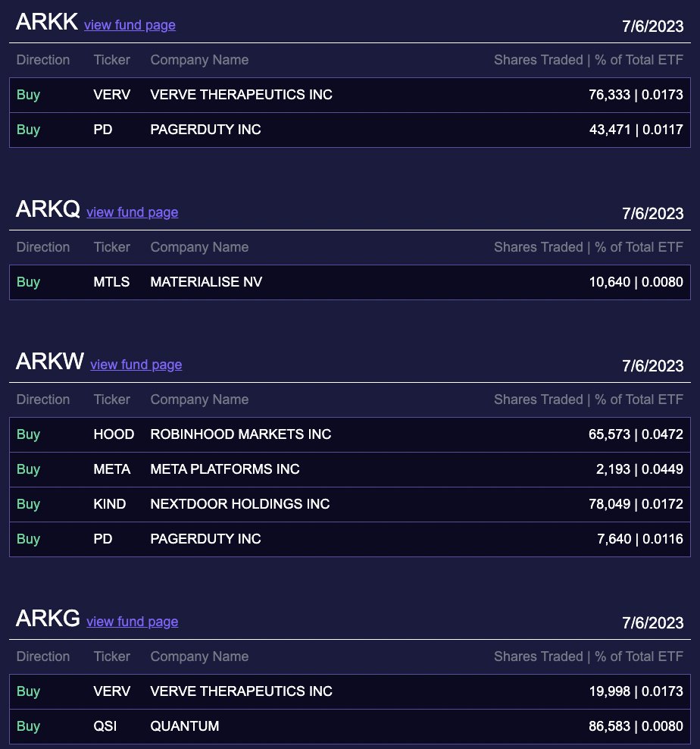This screenshot has height=749, width=700.
Task: Select the KIND ticker cell
Action: (x=109, y=504)
